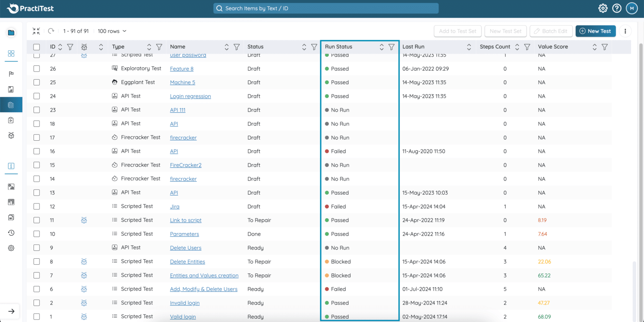
Task: Open the Test Library icon in sidebar
Action: 11,105
